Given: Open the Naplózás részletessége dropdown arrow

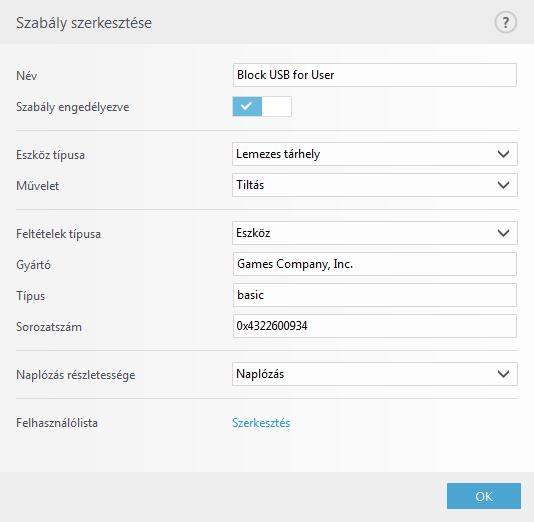Looking at the screenshot, I should pyautogui.click(x=503, y=374).
